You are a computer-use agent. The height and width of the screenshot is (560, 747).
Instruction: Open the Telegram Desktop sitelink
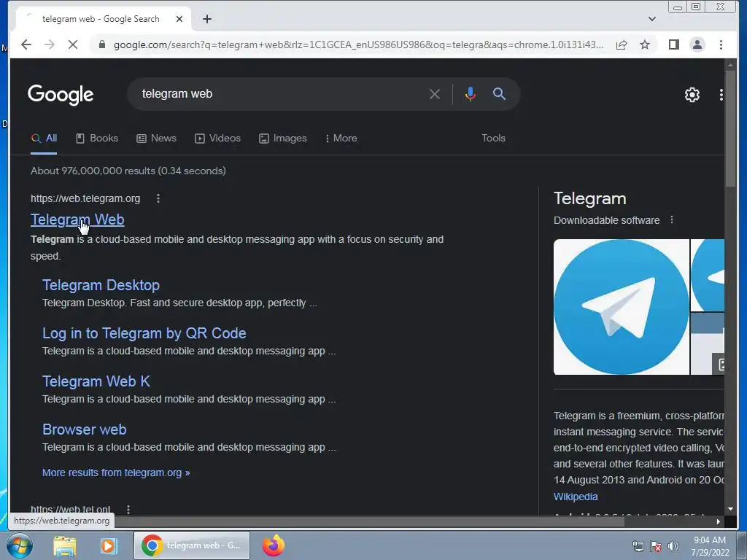(x=101, y=285)
